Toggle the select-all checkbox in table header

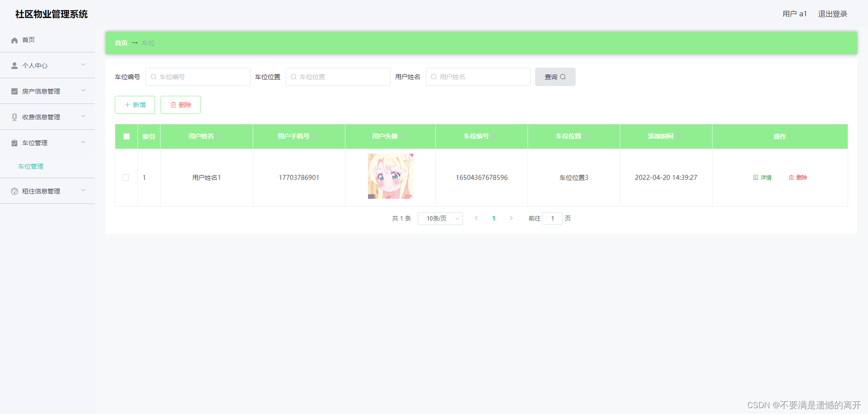(x=126, y=136)
